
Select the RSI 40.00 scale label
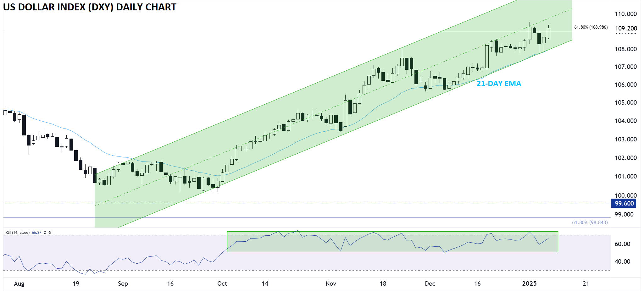click(x=622, y=261)
